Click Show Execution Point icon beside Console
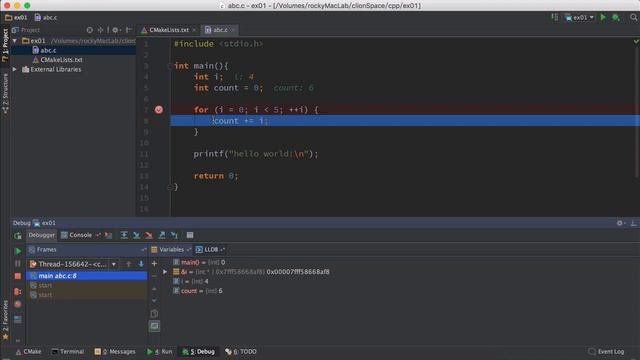 tap(108, 235)
